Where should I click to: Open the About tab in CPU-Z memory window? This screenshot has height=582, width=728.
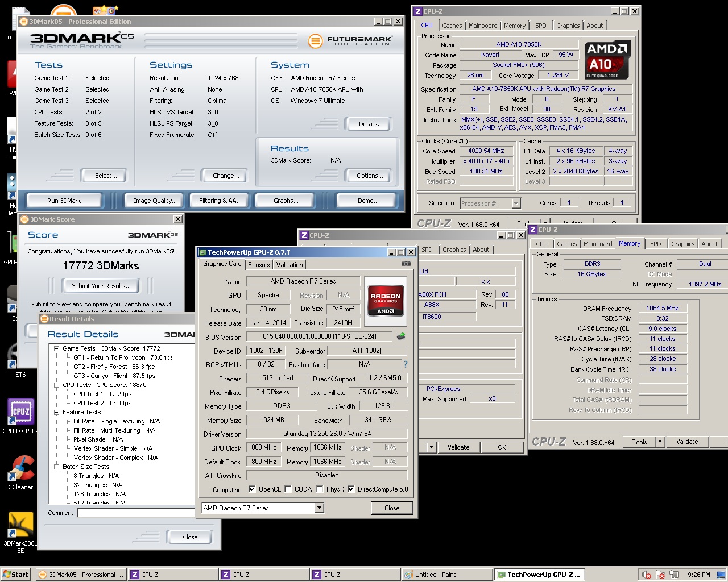pyautogui.click(x=709, y=244)
